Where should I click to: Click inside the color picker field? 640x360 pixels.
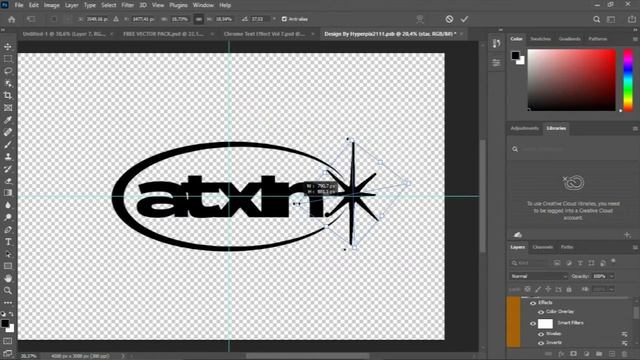click(571, 80)
